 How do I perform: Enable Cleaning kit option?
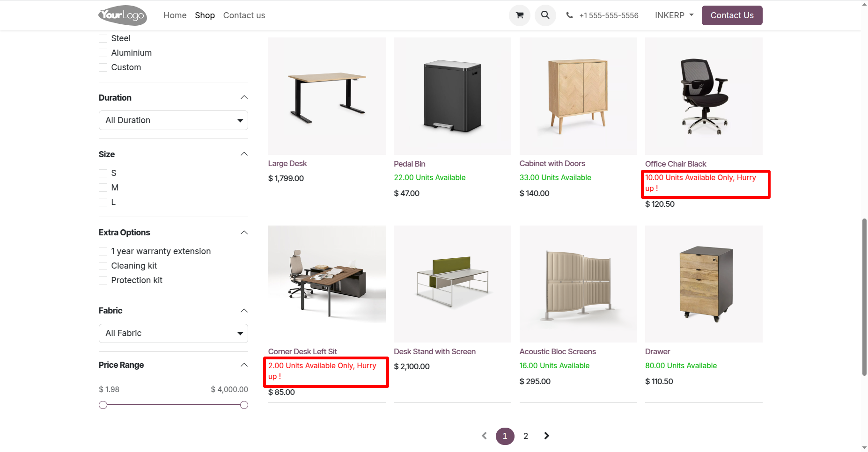click(x=103, y=266)
